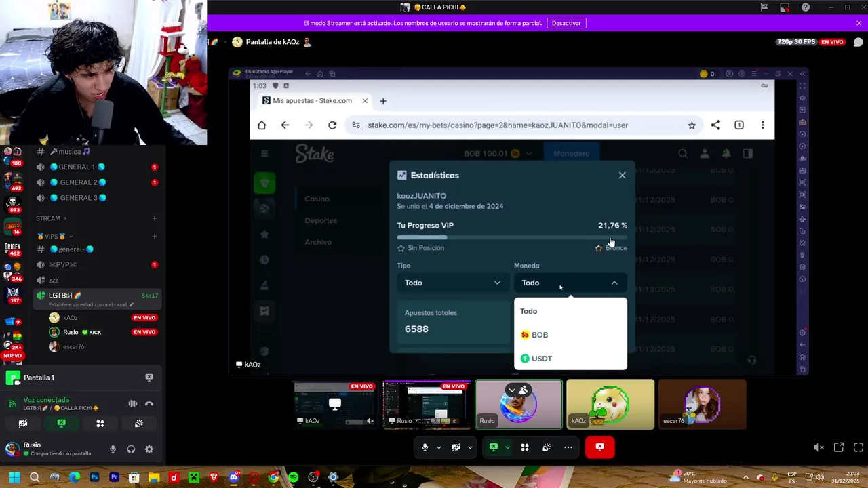Open Voz conectada connection details
Viewport: 868px width, 488px height.
point(46,400)
